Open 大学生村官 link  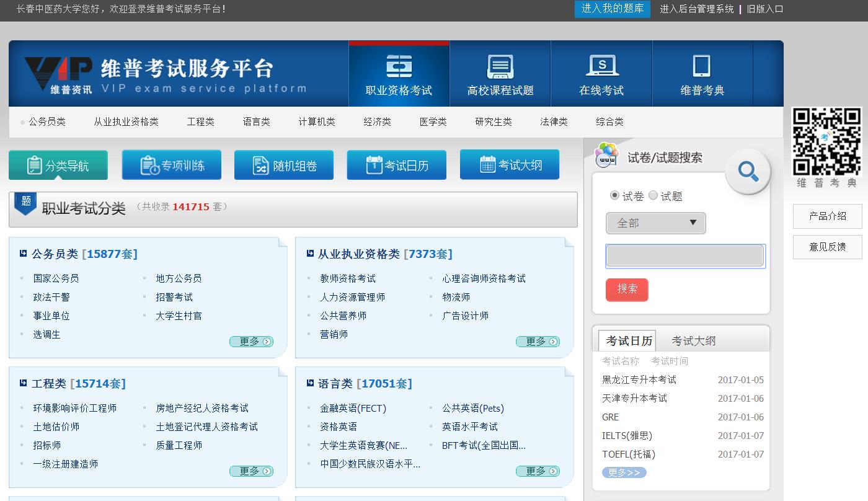coord(179,316)
